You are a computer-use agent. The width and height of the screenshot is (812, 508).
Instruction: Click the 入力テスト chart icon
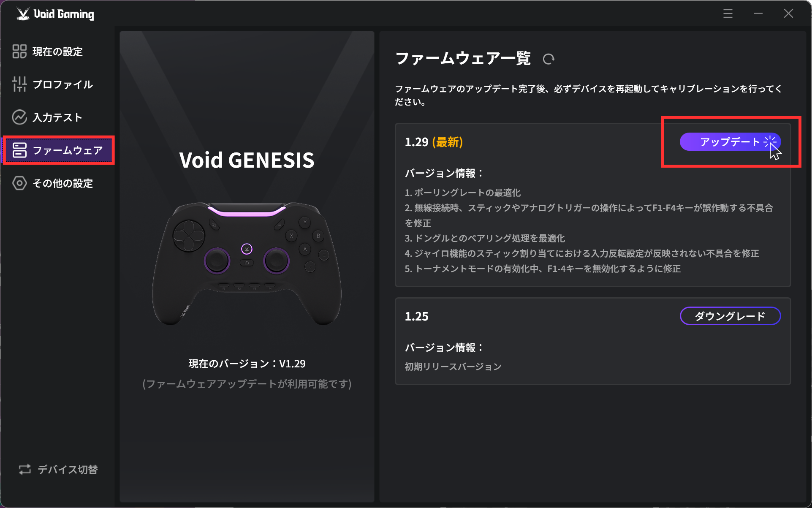pos(19,117)
